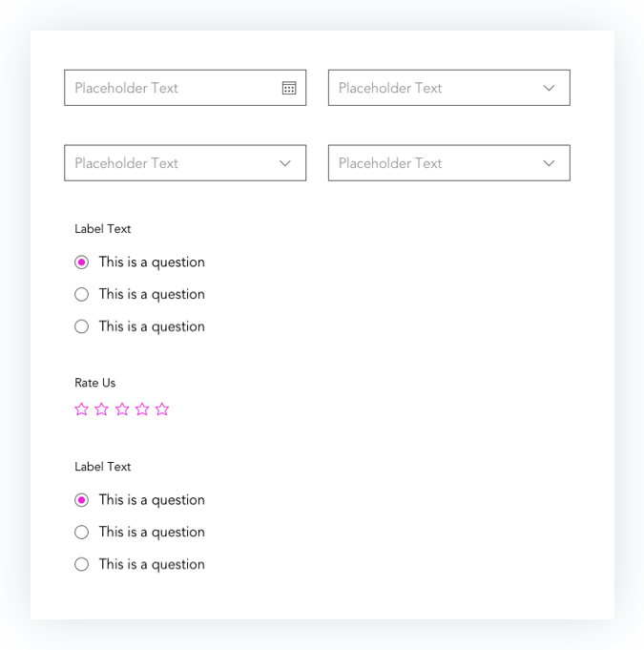Click the upper Label Text heading
The image size is (644, 650).
(102, 229)
